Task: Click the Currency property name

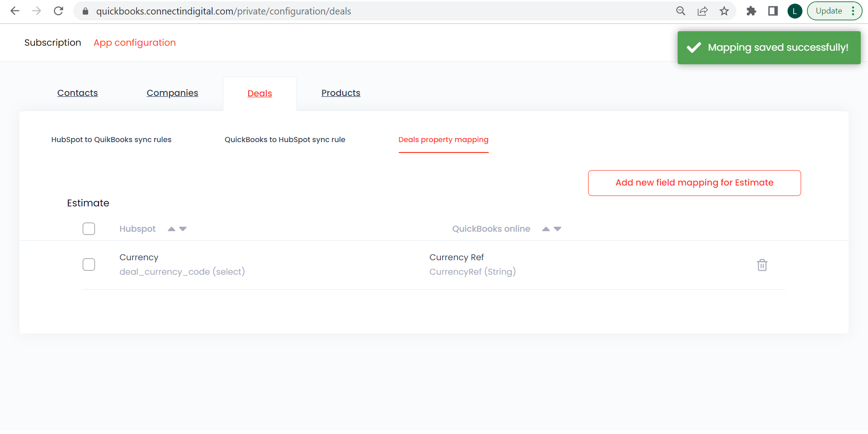Action: click(139, 258)
